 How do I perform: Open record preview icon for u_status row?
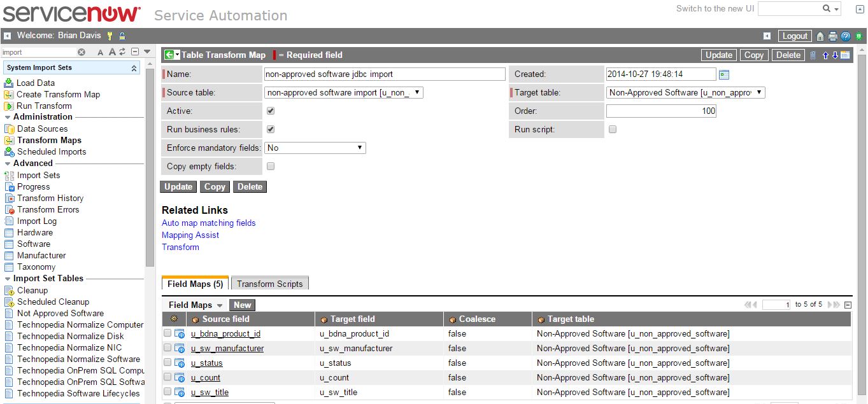tap(180, 363)
